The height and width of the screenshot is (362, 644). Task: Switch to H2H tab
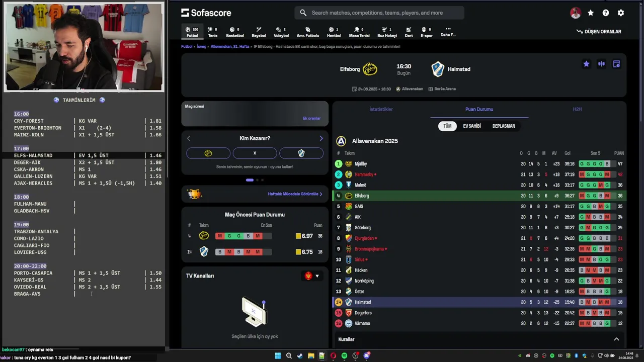tap(577, 109)
